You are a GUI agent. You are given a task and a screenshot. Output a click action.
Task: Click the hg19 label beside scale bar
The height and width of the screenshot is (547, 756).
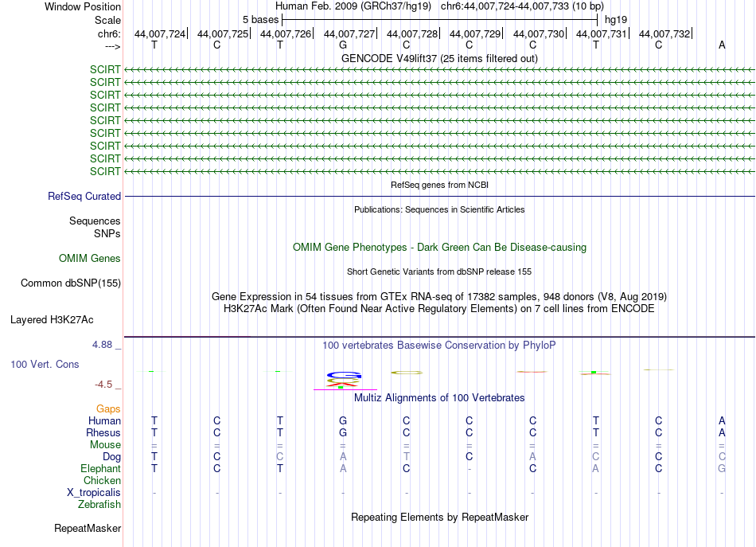(x=616, y=20)
